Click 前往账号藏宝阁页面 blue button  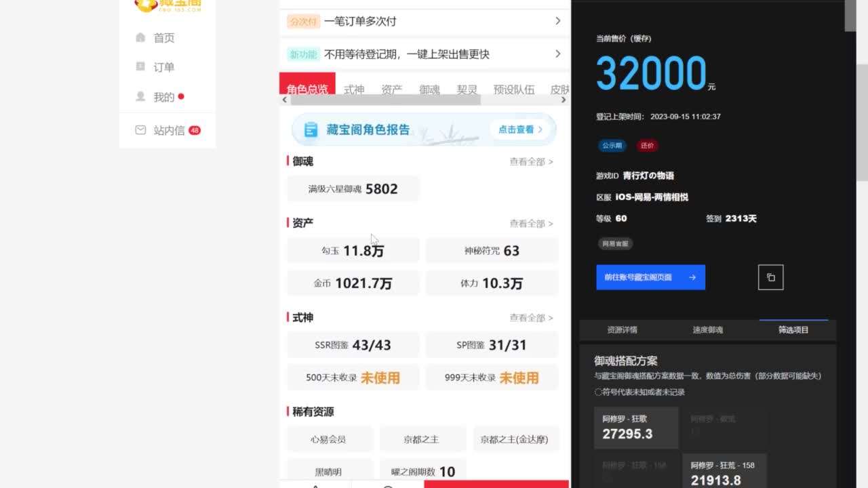click(x=651, y=277)
